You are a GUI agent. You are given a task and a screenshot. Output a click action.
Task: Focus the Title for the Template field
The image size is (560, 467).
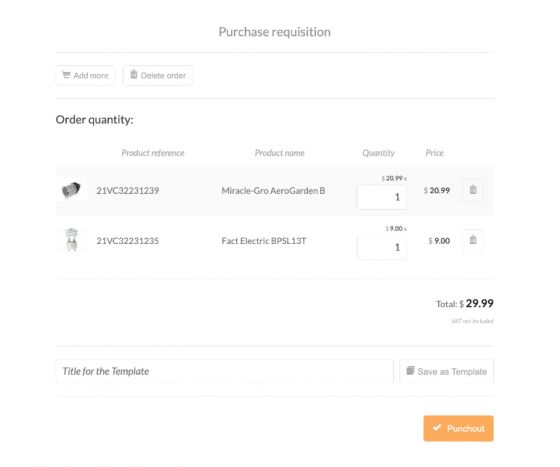click(x=225, y=371)
